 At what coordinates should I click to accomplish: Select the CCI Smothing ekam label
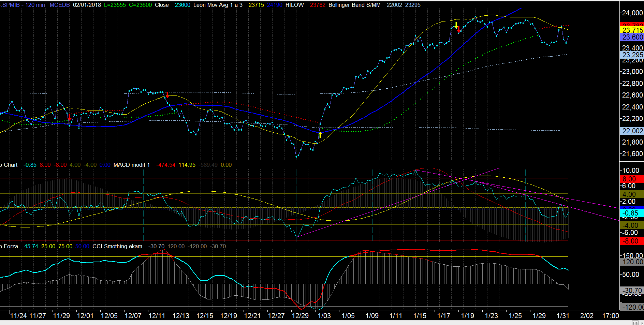(117, 246)
